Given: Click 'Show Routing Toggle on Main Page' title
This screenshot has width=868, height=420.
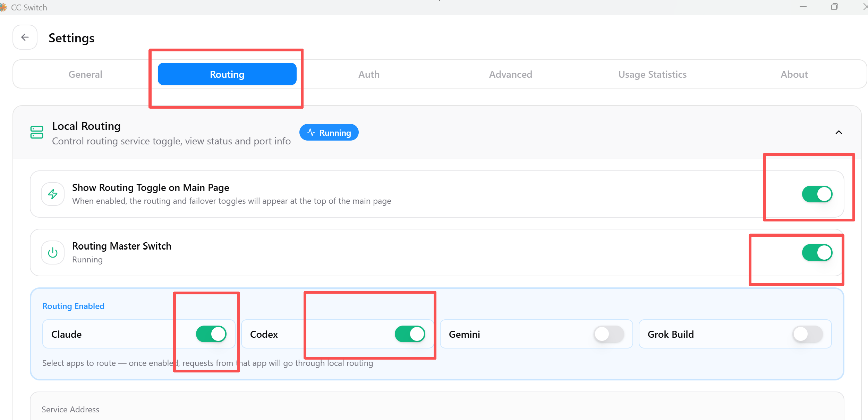Looking at the screenshot, I should 151,188.
